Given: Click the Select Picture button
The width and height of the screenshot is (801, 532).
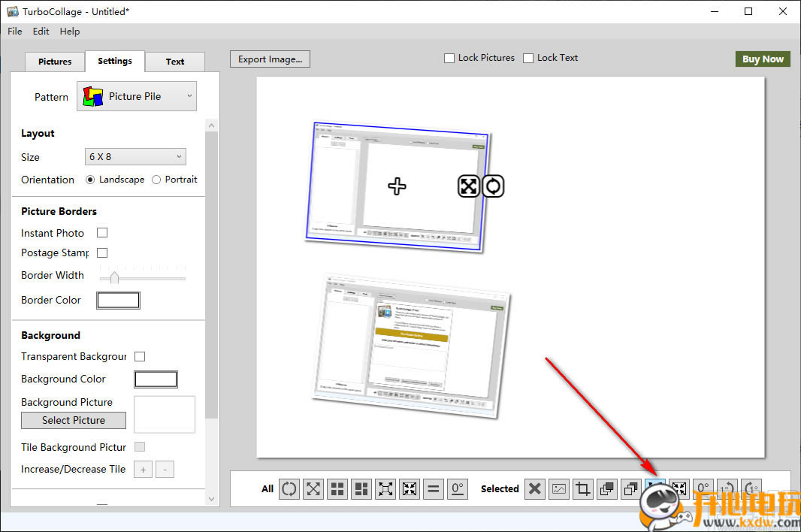Looking at the screenshot, I should [74, 420].
